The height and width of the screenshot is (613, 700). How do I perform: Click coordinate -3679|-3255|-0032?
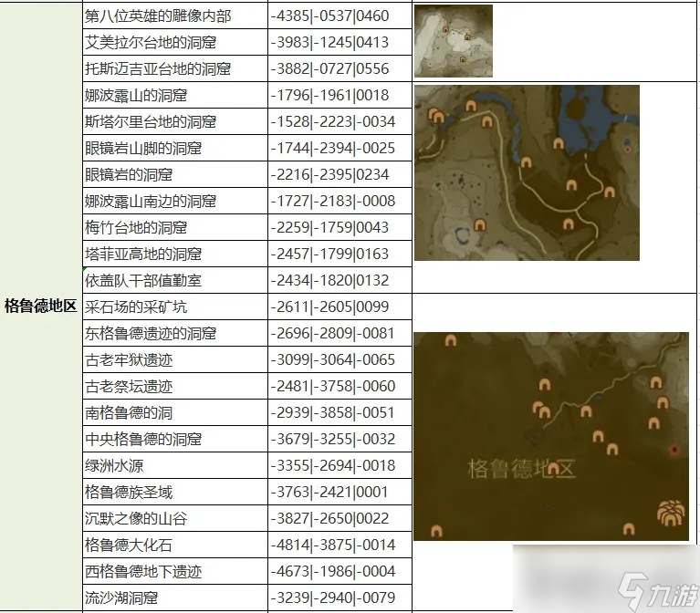(x=332, y=440)
